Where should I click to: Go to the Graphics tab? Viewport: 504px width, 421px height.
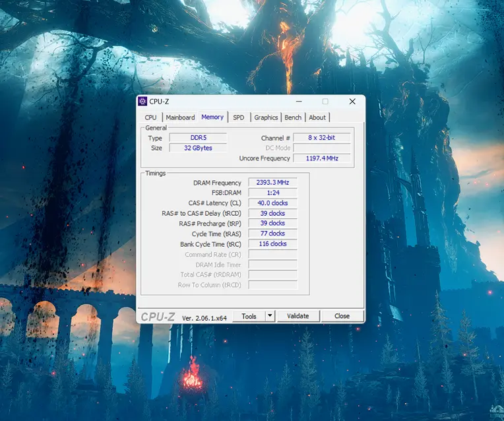point(266,117)
